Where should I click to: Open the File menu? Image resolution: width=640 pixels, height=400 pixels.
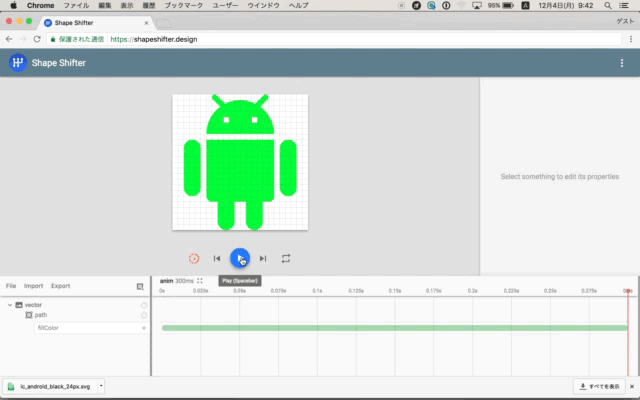[11, 286]
